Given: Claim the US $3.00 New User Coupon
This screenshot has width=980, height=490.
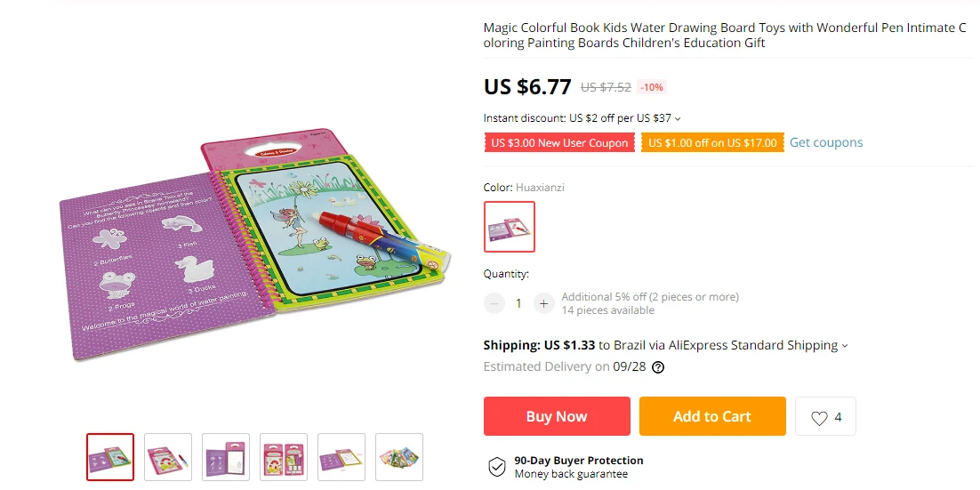Looking at the screenshot, I should 559,143.
